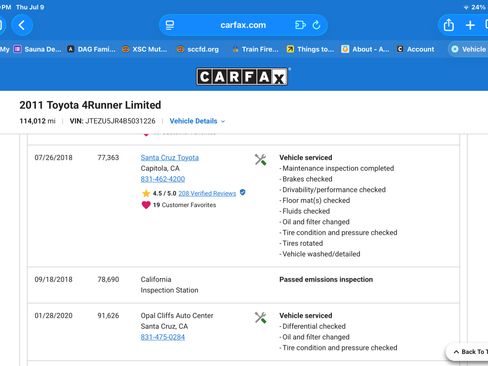Screen dimensions: 488x366
Task: Select the 91,626 mileage cell
Action: pos(108,315)
